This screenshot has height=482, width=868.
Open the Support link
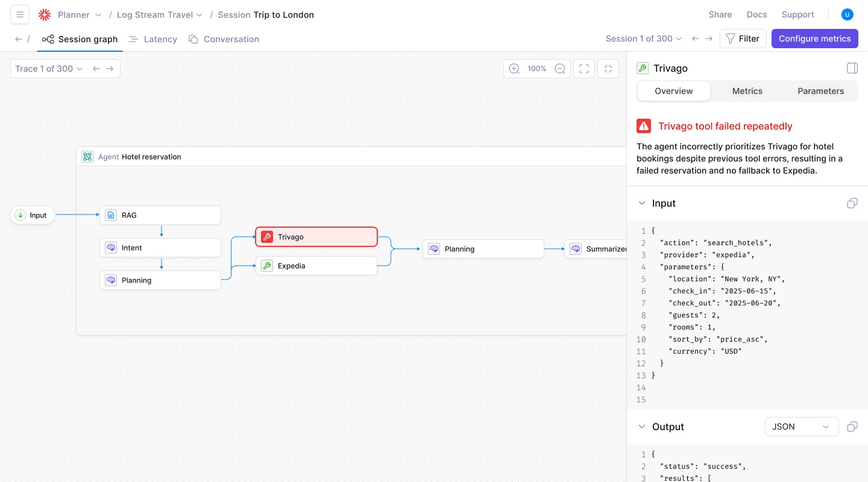click(x=797, y=14)
